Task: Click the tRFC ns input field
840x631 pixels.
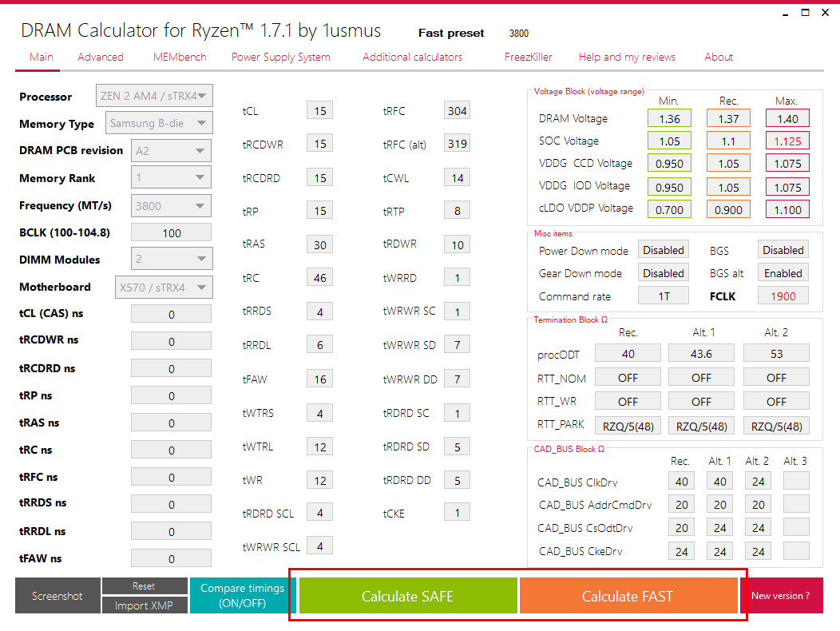Action: click(x=172, y=477)
